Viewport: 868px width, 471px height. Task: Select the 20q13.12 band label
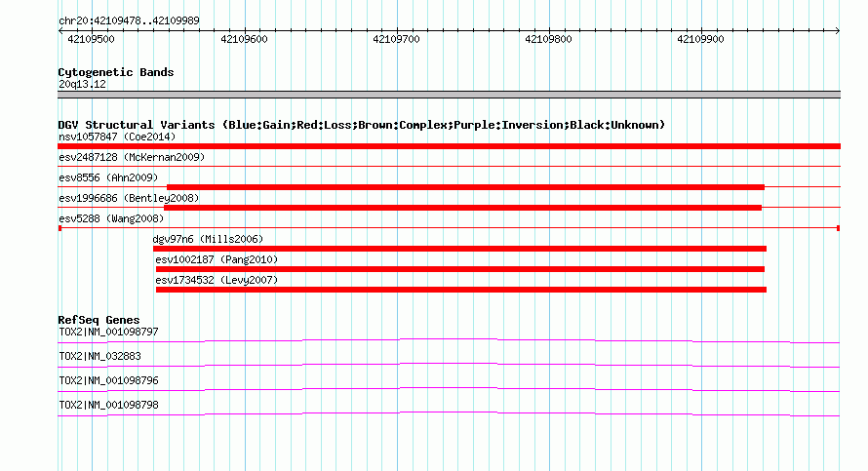coord(83,84)
